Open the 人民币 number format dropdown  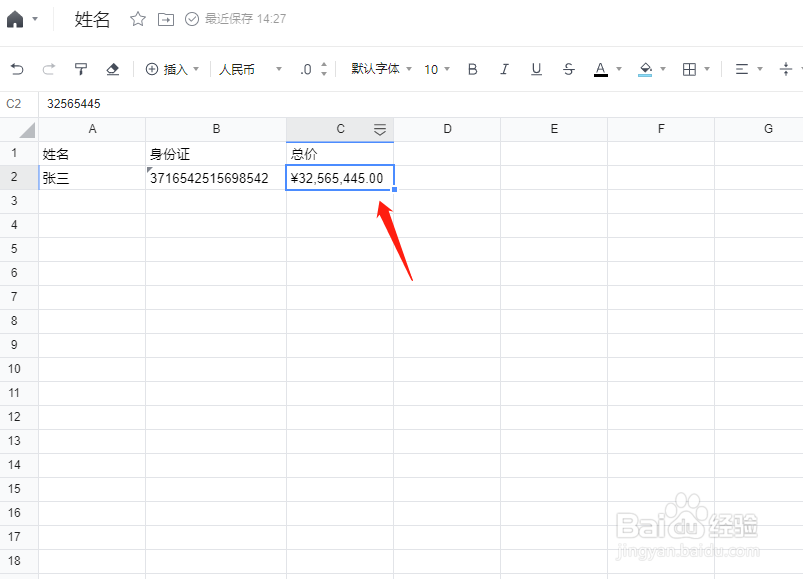tap(250, 69)
